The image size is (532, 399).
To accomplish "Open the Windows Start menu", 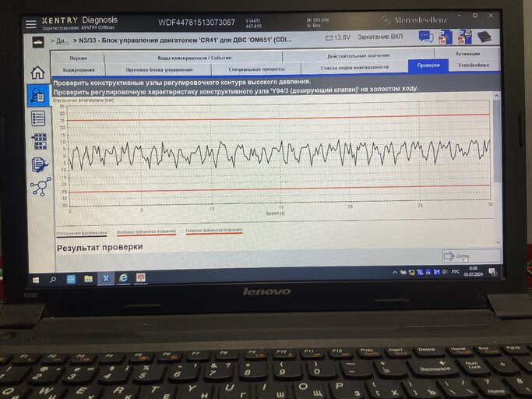I will [x=36, y=280].
